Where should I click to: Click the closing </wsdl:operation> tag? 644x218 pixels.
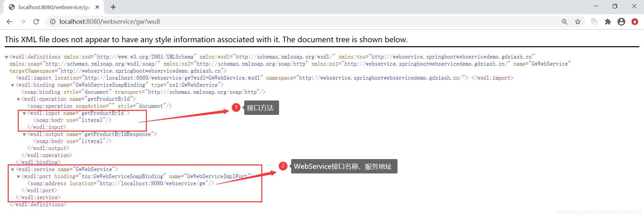click(x=47, y=155)
